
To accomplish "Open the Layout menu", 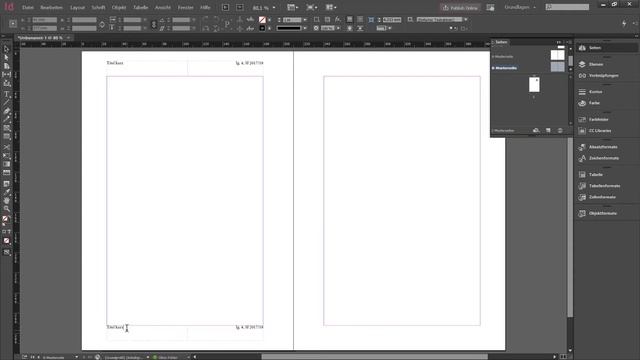I will tap(77, 7).
